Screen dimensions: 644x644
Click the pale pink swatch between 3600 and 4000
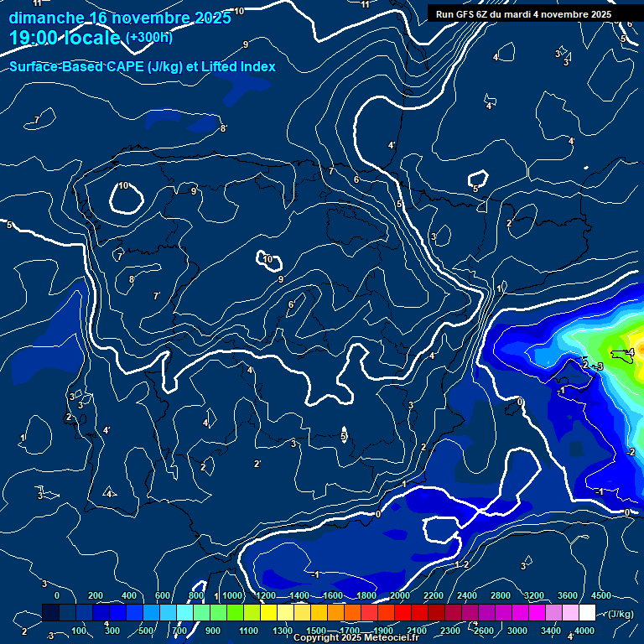coord(570,612)
